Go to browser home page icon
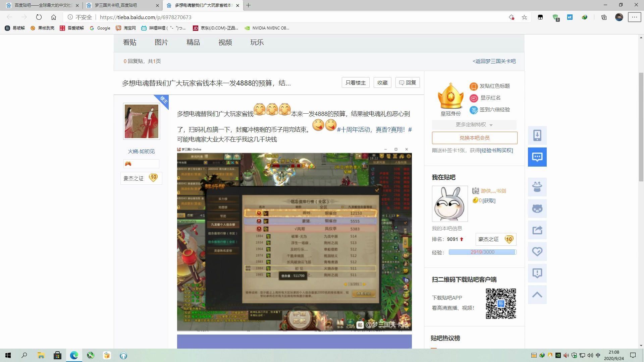644x362 pixels. coord(54,17)
